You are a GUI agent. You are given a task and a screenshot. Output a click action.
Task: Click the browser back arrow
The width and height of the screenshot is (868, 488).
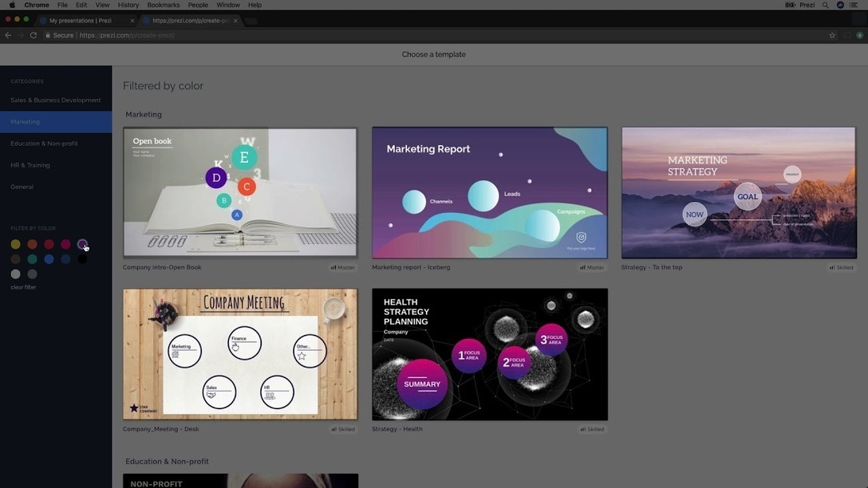(8, 35)
